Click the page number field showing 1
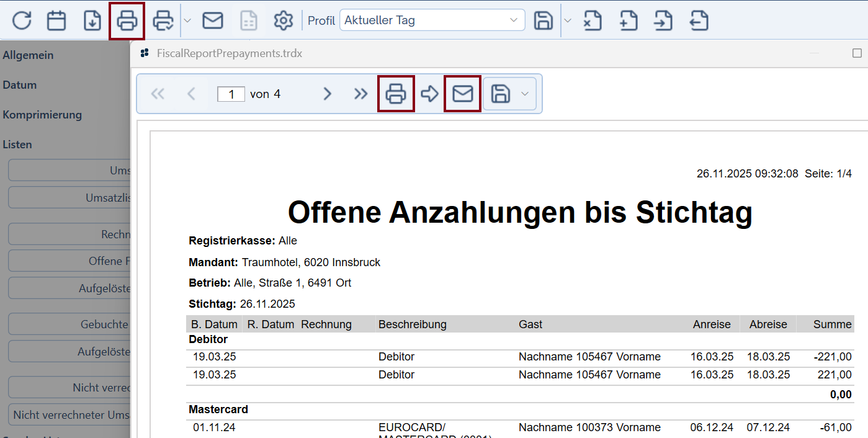The height and width of the screenshot is (438, 868). click(x=231, y=94)
